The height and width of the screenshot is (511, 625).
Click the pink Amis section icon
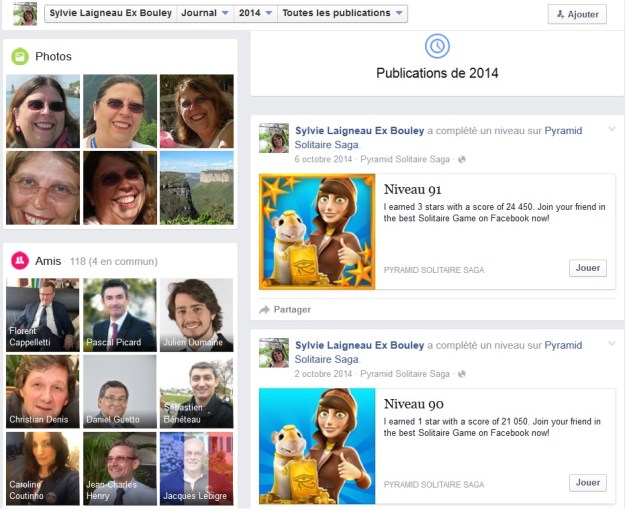20,261
